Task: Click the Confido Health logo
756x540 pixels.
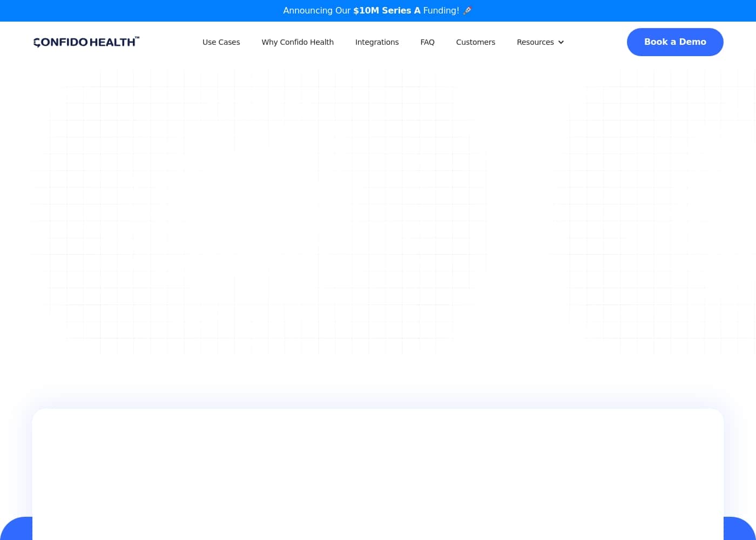Action: point(86,42)
